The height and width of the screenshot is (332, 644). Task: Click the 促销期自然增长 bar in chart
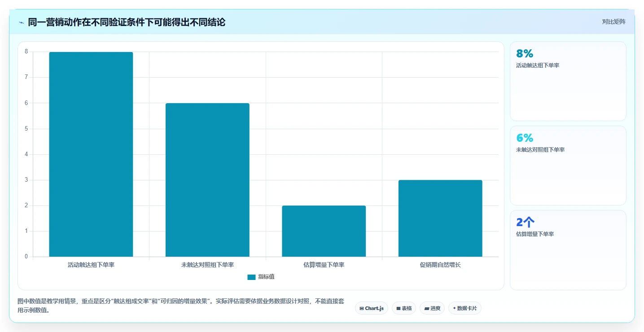(x=440, y=218)
